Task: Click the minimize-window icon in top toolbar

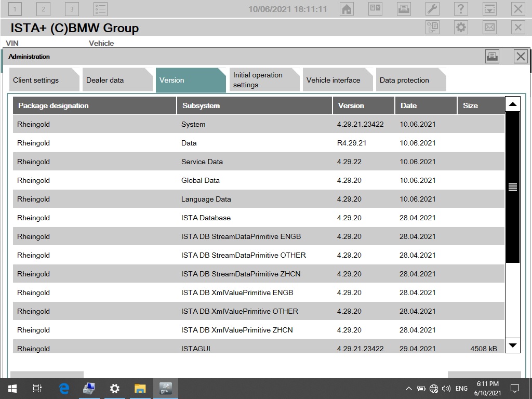Action: pos(489,9)
